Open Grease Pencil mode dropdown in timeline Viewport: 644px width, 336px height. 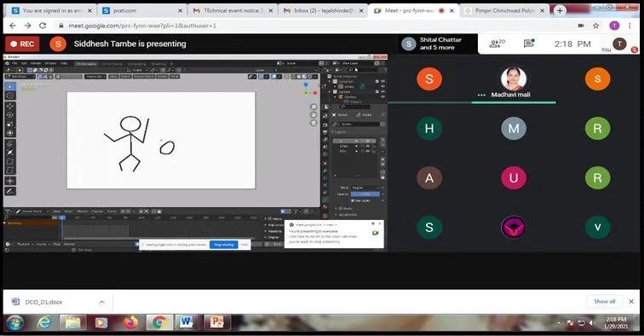pos(32,211)
